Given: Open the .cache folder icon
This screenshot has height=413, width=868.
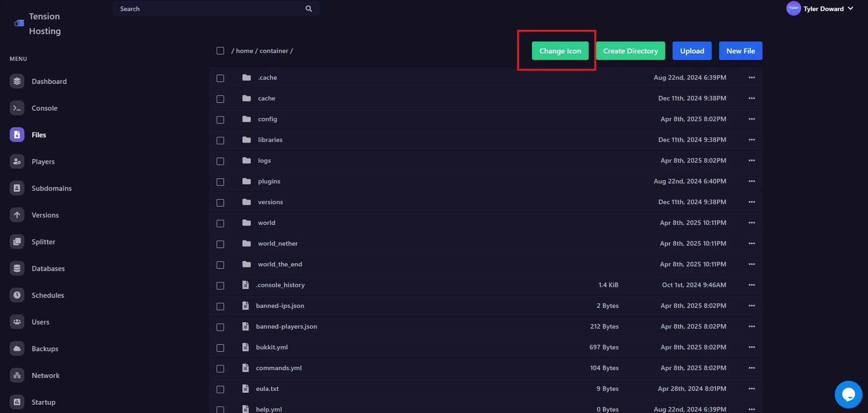Looking at the screenshot, I should tap(247, 77).
